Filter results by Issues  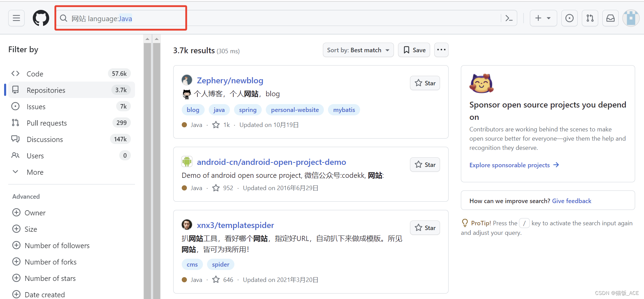71,106
